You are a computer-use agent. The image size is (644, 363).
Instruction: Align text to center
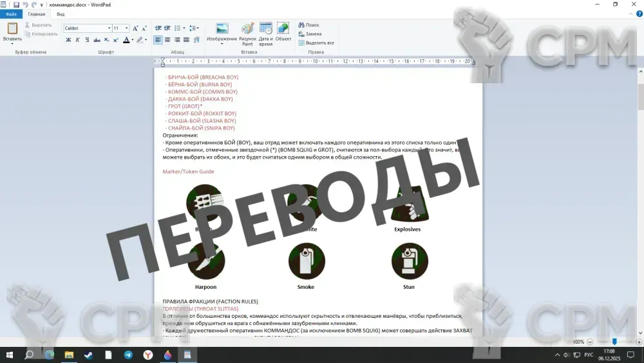167,40
